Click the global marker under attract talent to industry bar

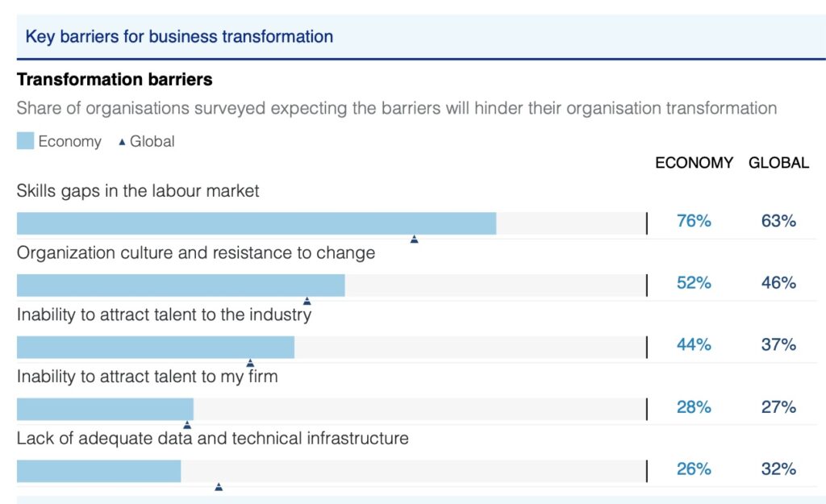(250, 363)
